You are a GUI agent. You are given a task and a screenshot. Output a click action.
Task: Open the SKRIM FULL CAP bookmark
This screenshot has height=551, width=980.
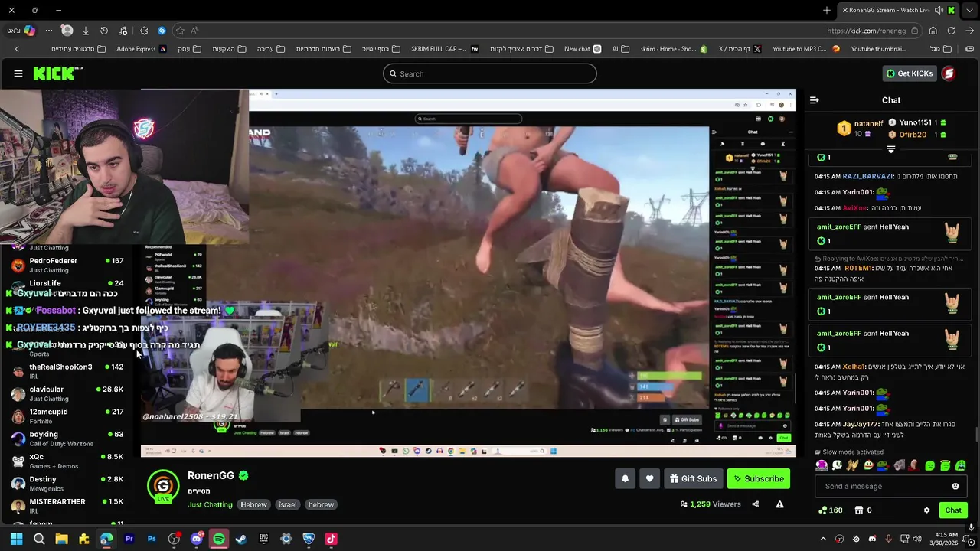pos(445,49)
